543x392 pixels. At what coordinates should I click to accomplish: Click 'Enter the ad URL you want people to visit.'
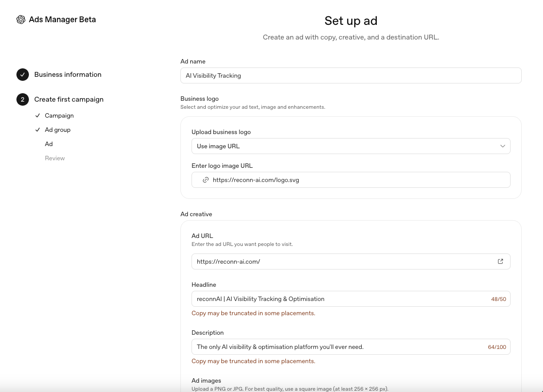(x=242, y=244)
